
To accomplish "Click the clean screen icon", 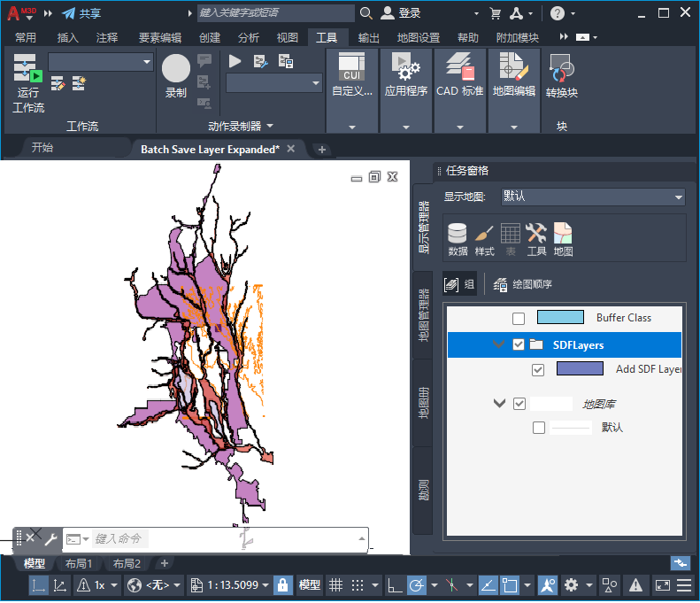I will (x=663, y=585).
